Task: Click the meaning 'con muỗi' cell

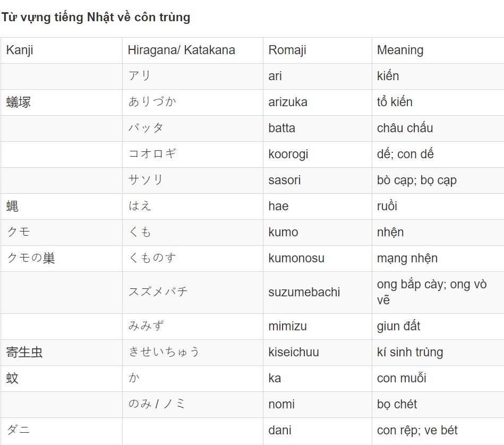Action: click(438, 379)
